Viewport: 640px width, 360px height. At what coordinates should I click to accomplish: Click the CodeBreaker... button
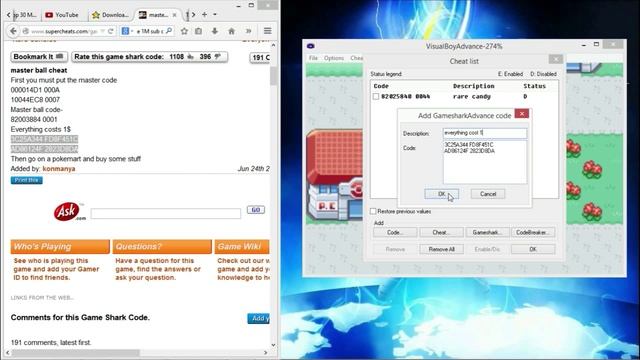click(533, 232)
